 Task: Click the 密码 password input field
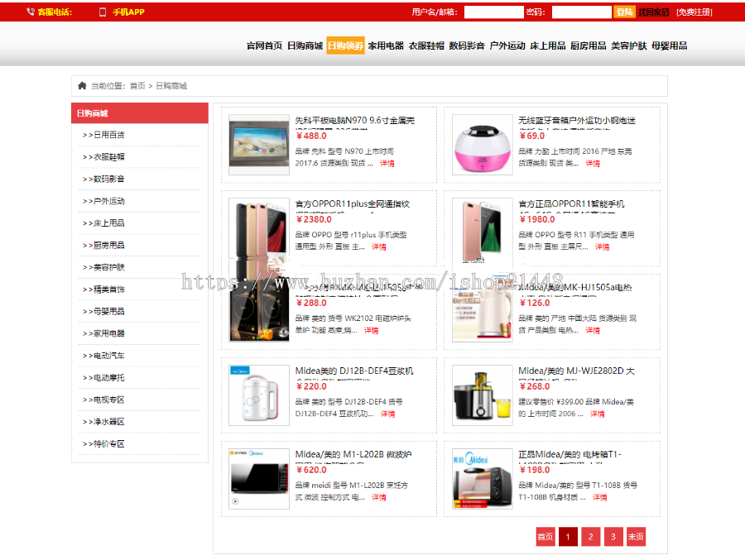580,12
